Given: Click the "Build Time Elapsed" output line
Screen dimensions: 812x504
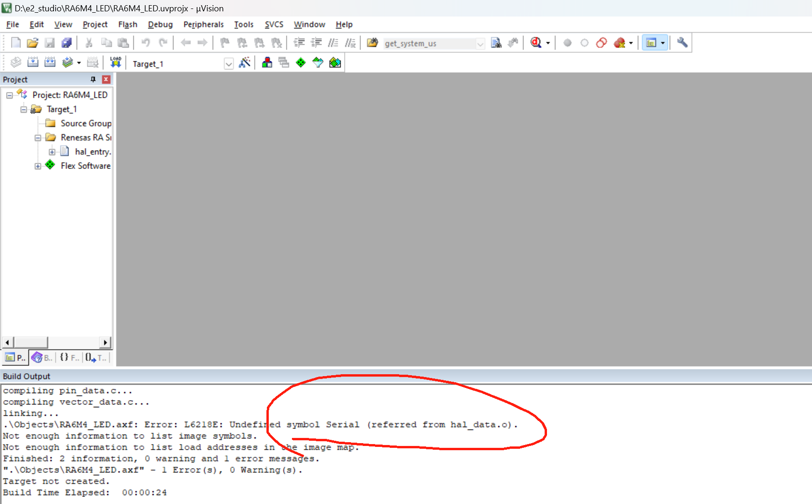Looking at the screenshot, I should [x=85, y=493].
